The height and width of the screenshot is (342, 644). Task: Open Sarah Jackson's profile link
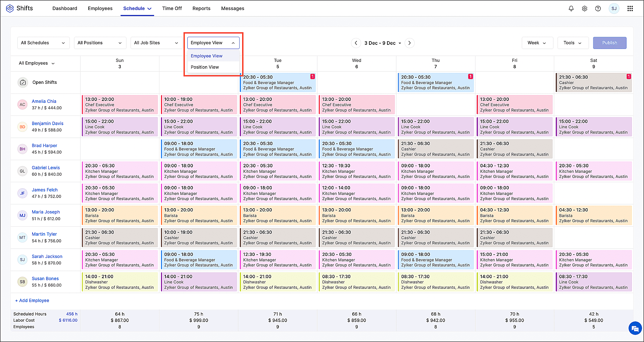pyautogui.click(x=47, y=256)
